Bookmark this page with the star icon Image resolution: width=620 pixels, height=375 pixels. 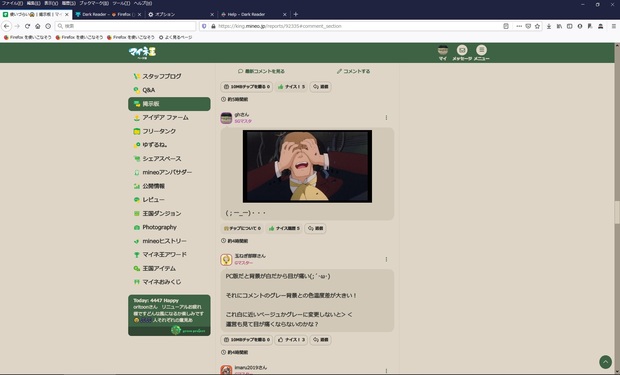click(537, 26)
